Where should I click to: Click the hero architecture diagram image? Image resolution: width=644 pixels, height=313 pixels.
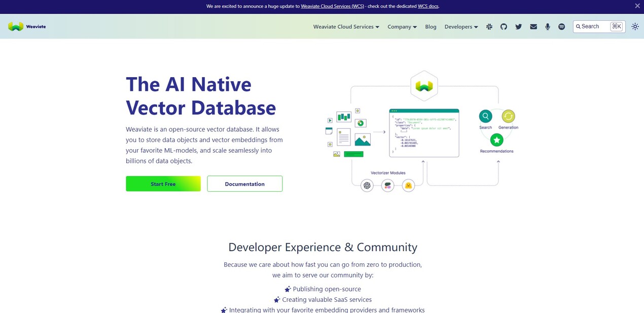(x=422, y=132)
